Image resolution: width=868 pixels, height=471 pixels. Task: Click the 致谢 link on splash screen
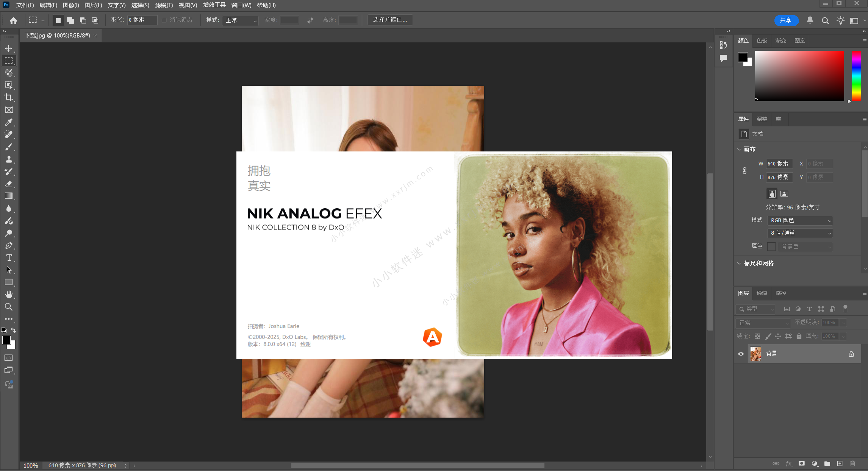point(305,344)
